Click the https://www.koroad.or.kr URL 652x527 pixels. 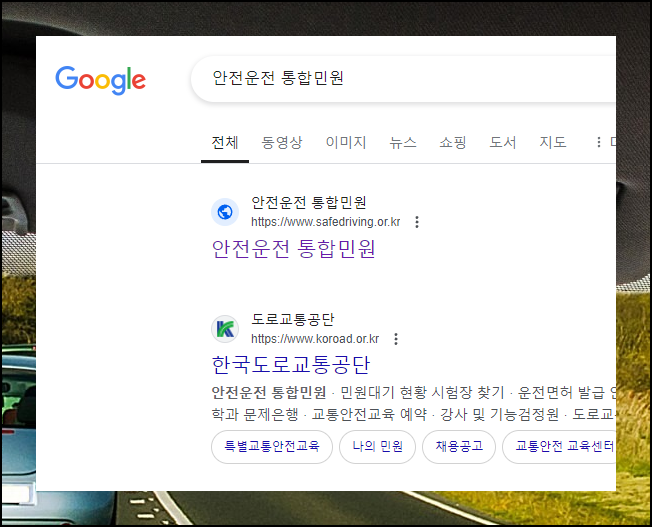click(315, 339)
